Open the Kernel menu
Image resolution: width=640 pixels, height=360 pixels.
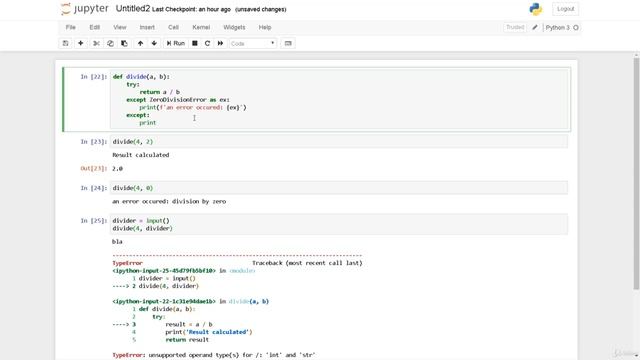[x=201, y=27]
